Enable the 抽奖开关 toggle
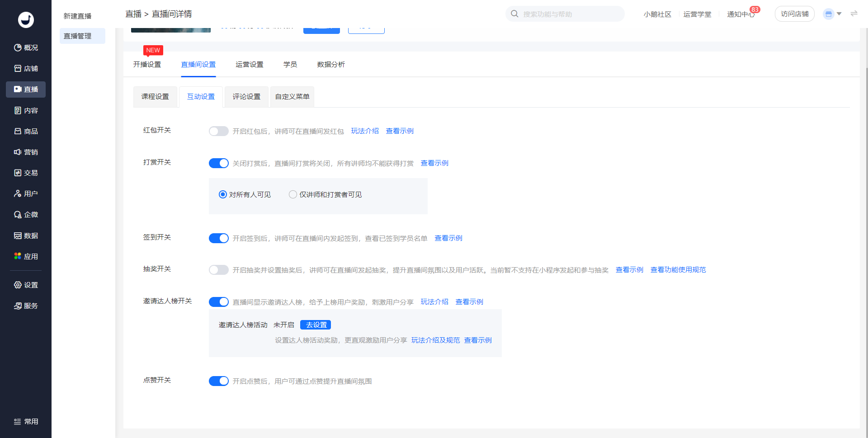 [x=218, y=270]
